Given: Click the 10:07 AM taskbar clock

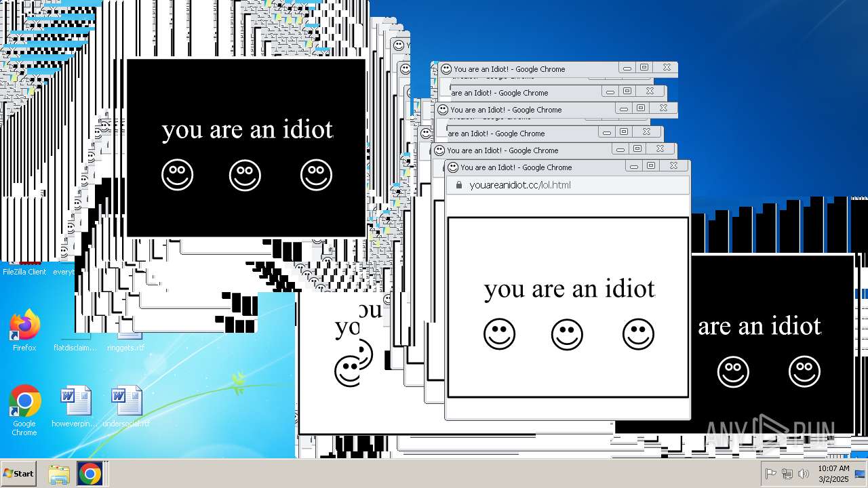Looking at the screenshot, I should [833, 474].
